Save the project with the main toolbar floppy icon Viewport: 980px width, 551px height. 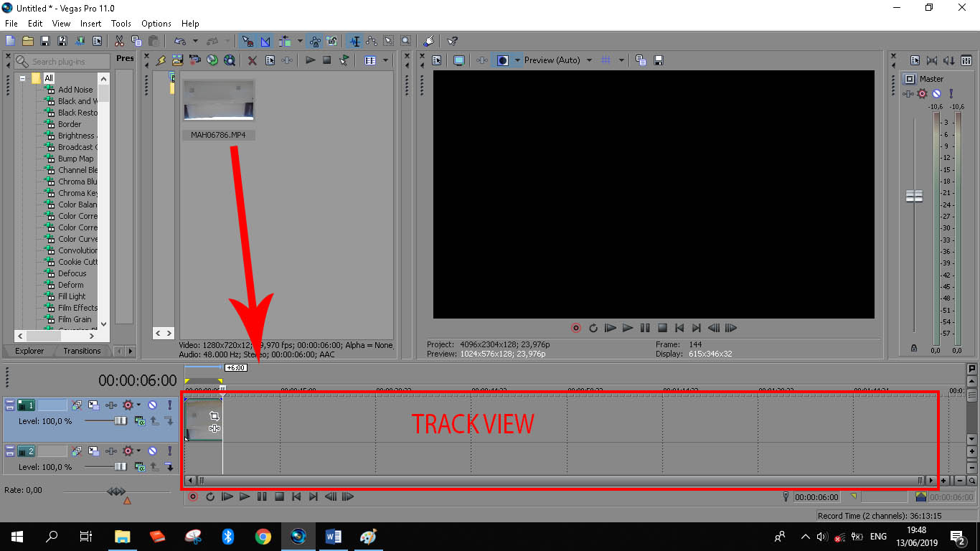click(x=45, y=41)
